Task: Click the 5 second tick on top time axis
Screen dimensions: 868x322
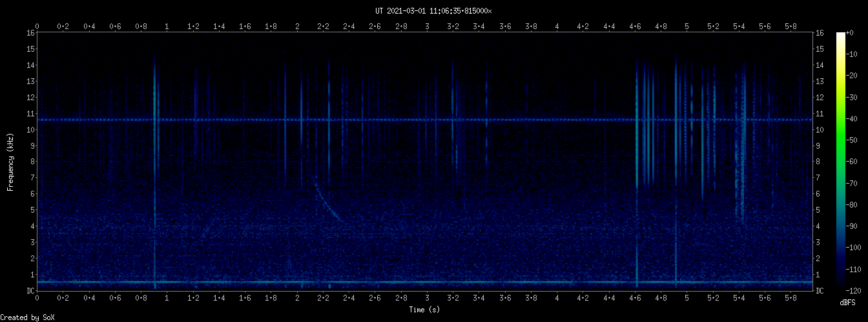Action: [687, 27]
